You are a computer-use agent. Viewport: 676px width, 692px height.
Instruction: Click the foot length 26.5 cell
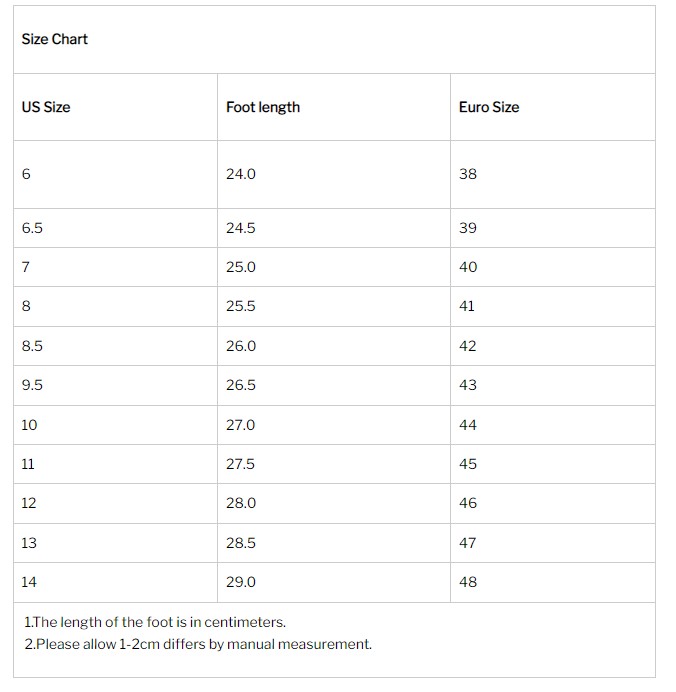pyautogui.click(x=241, y=385)
